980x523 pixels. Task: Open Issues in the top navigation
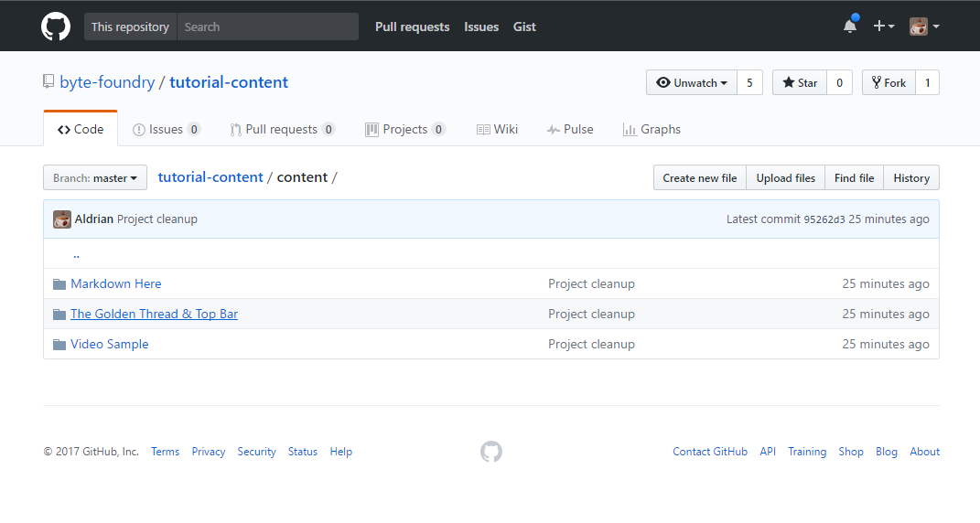pyautogui.click(x=481, y=27)
